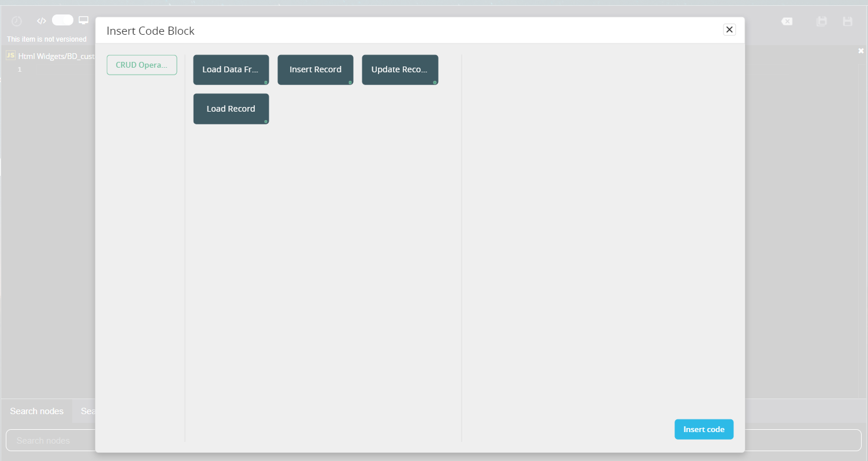Click the code view </> icon
Screen dimensions: 868x461
point(41,21)
